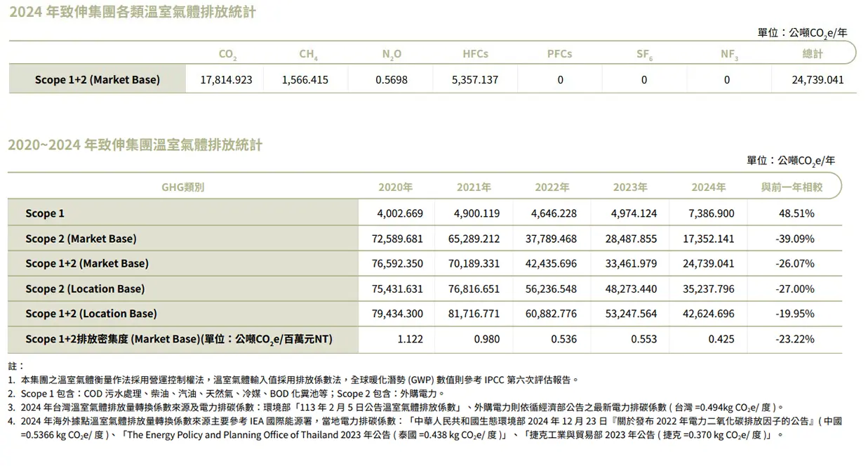Click the HFCs column header
The width and height of the screenshot is (868, 466).
[475, 54]
